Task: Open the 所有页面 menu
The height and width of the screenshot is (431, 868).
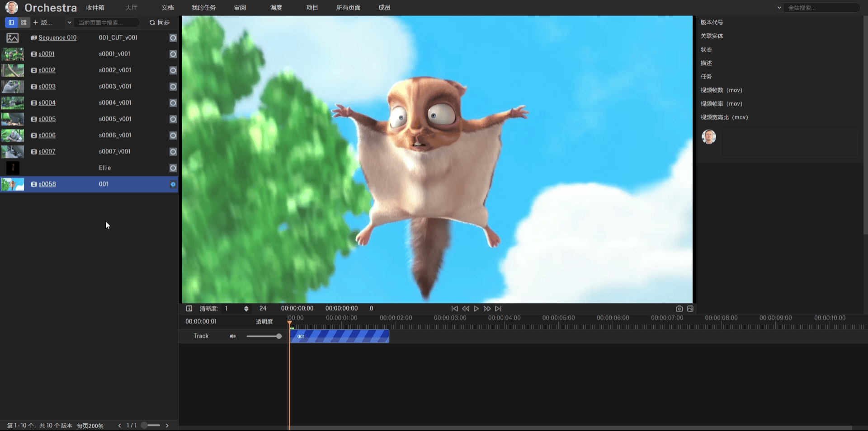Action: 349,8
